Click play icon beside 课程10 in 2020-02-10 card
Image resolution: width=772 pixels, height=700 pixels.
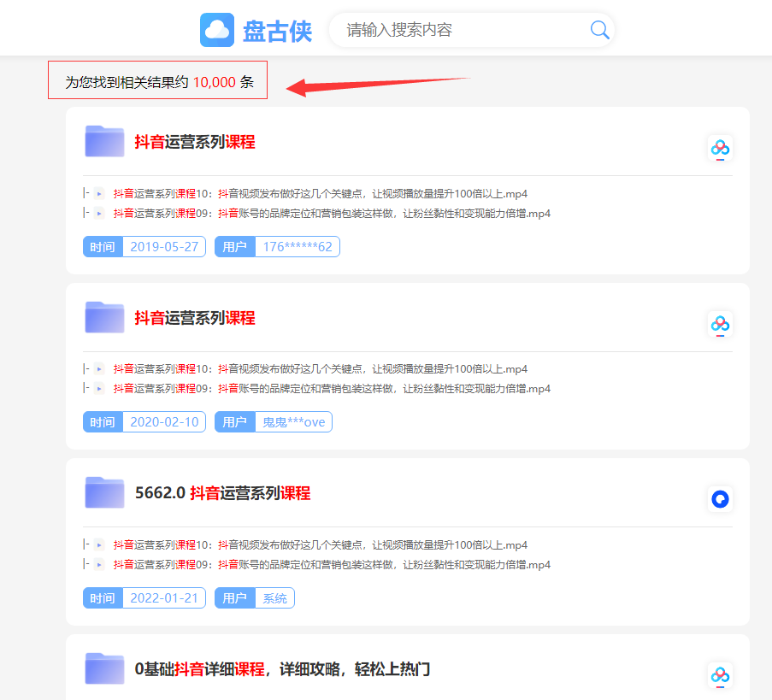point(99,369)
